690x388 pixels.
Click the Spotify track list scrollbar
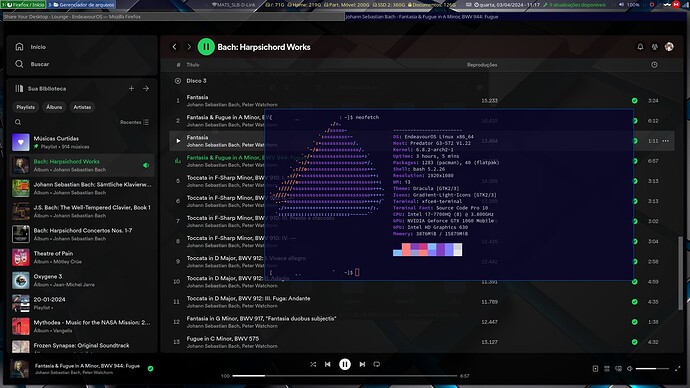point(681,273)
